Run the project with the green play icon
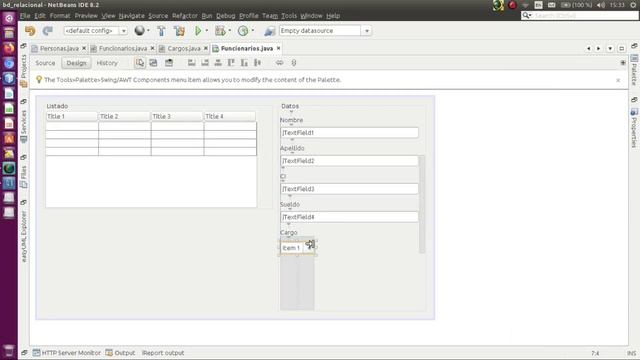The width and height of the screenshot is (640, 360). pos(198,31)
